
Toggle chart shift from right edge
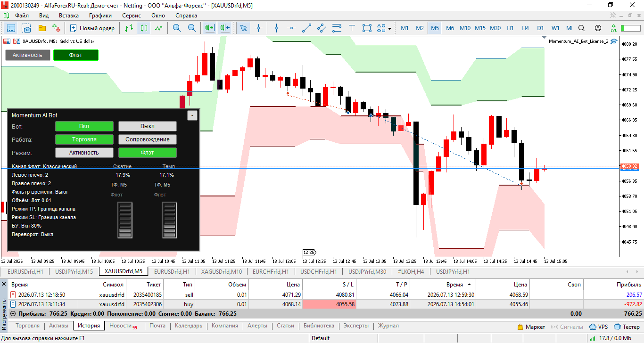click(x=224, y=28)
